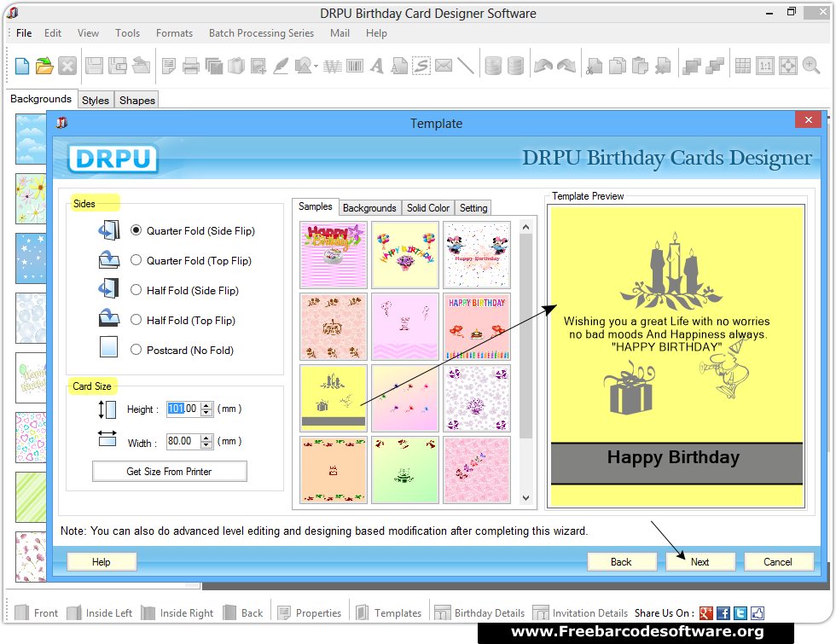Click the zoom magnifier icon
Screen dimensions: 836x644
[811, 67]
